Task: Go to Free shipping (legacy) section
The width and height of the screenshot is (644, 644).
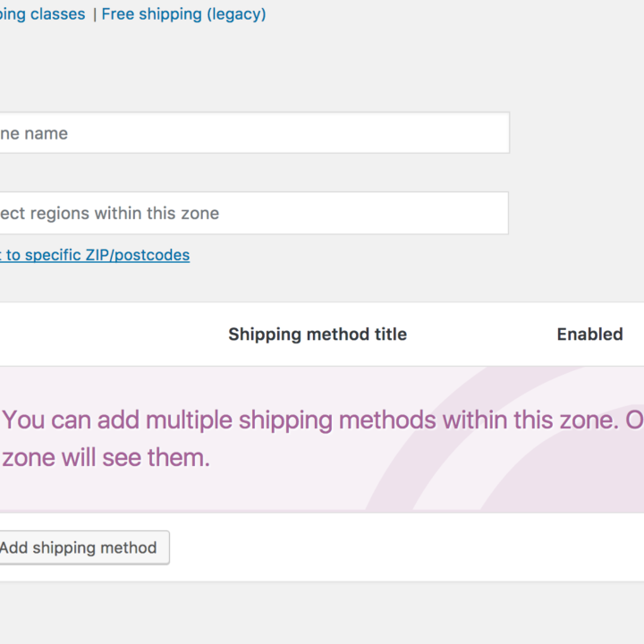Action: coord(183,14)
